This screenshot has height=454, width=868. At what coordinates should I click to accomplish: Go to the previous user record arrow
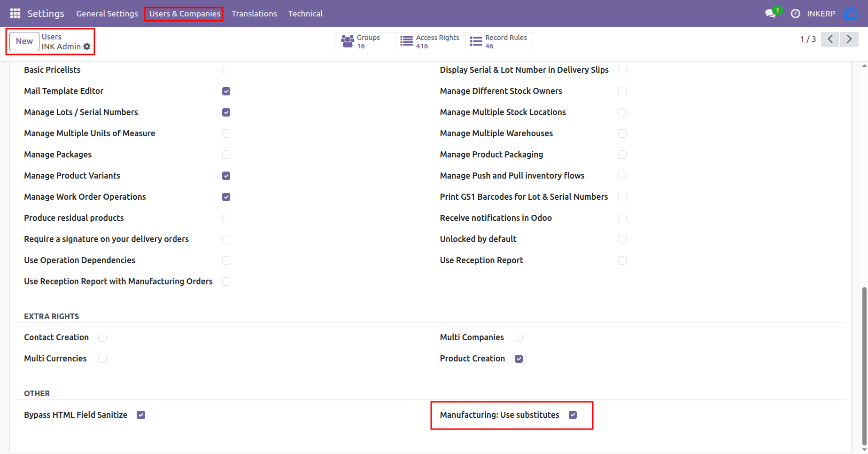coord(830,39)
